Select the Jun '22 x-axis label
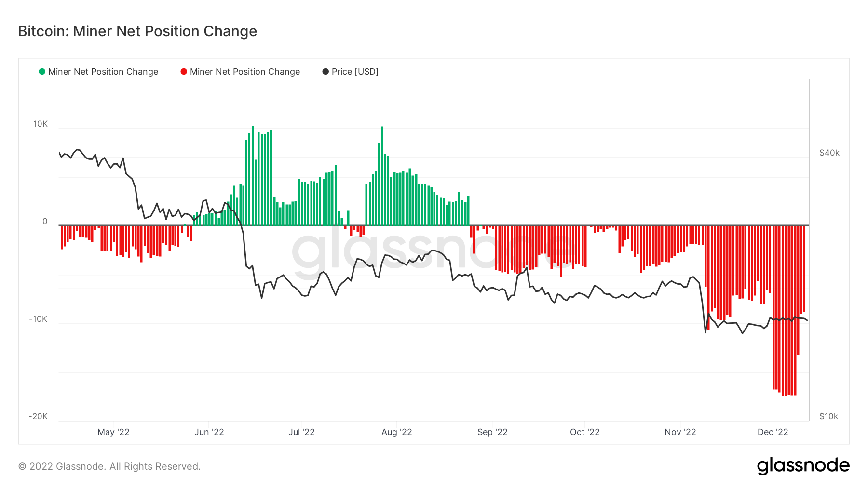Screen dimensions: 868x488 pos(209,432)
